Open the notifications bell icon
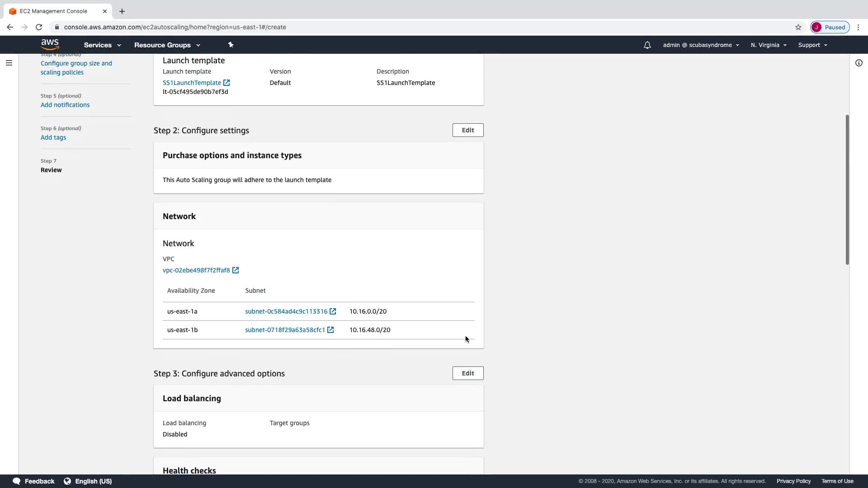This screenshot has width=868, height=488. click(x=647, y=45)
